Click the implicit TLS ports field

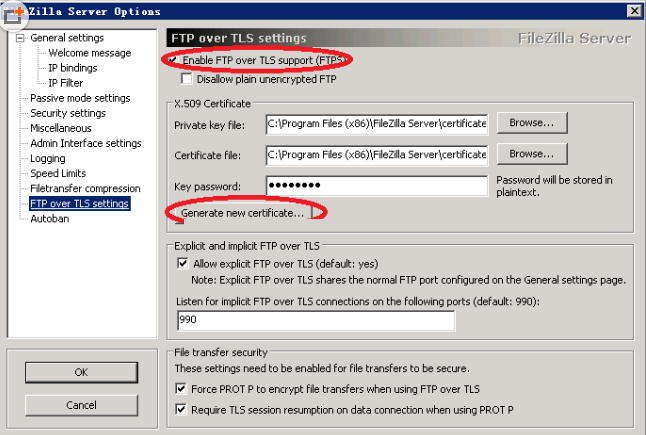tap(315, 320)
